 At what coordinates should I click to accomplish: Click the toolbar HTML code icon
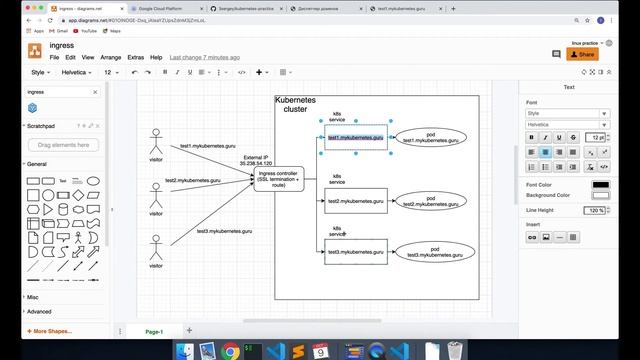[x=242, y=72]
